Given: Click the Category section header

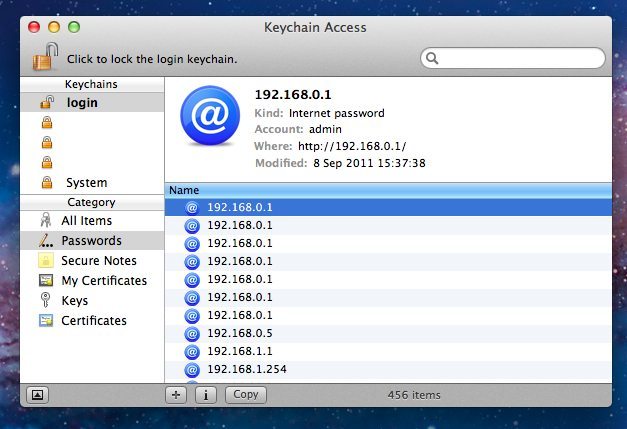Looking at the screenshot, I should tap(92, 202).
